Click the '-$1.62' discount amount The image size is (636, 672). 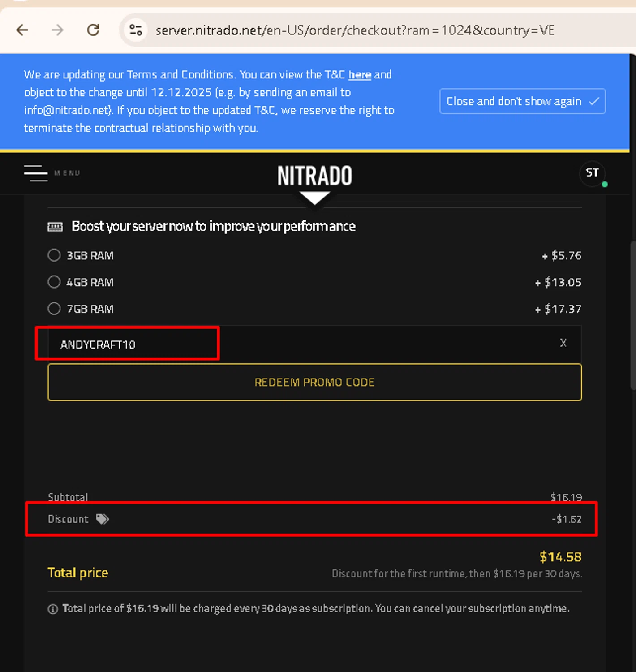click(567, 519)
